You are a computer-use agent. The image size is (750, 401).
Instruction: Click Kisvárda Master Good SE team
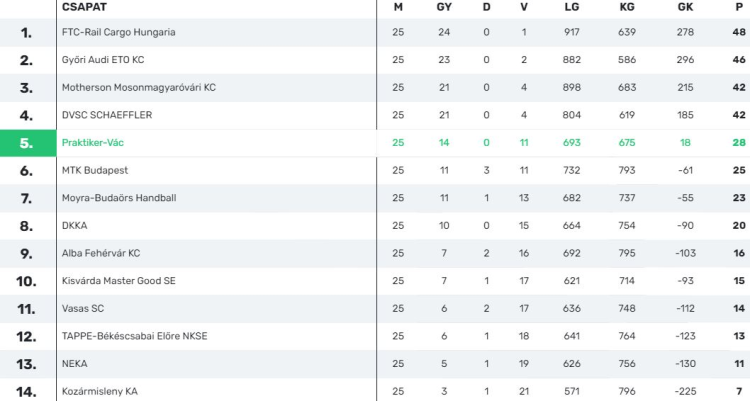(x=118, y=281)
